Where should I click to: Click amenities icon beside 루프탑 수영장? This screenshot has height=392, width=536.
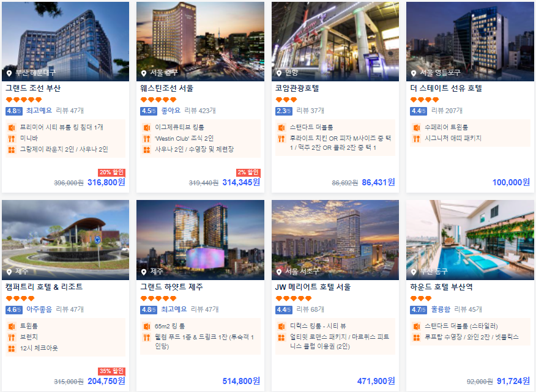click(x=416, y=338)
